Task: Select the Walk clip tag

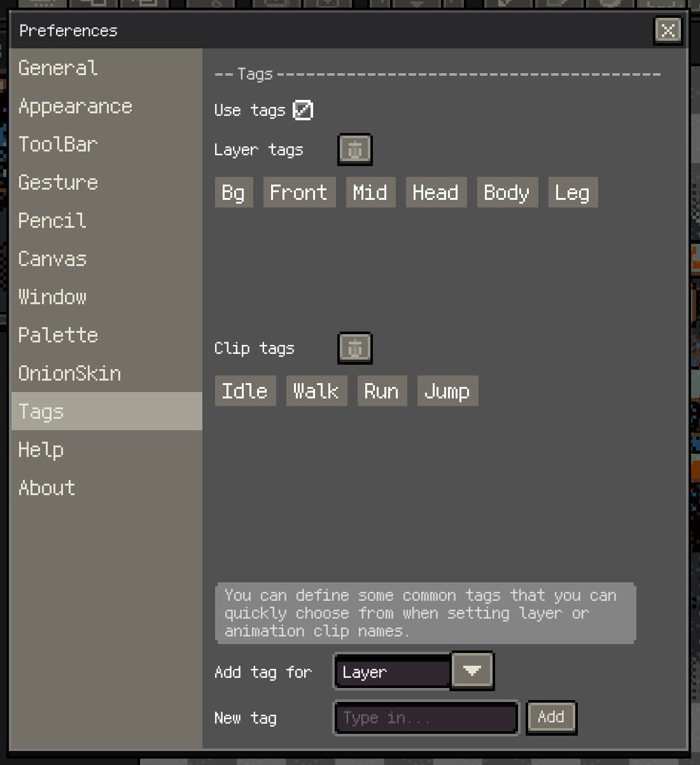Action: pos(316,391)
